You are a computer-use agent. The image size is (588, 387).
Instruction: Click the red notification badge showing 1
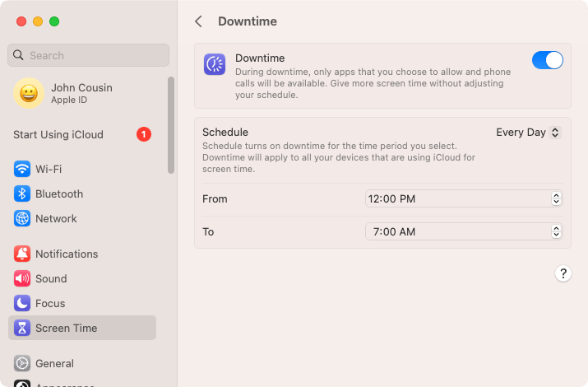point(144,134)
